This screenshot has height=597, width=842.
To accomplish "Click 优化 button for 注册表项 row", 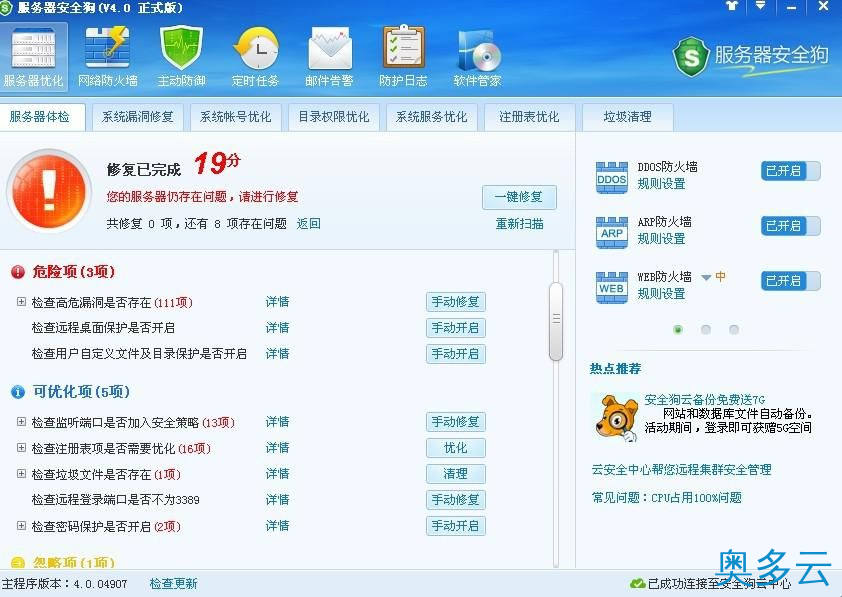I will coord(456,448).
